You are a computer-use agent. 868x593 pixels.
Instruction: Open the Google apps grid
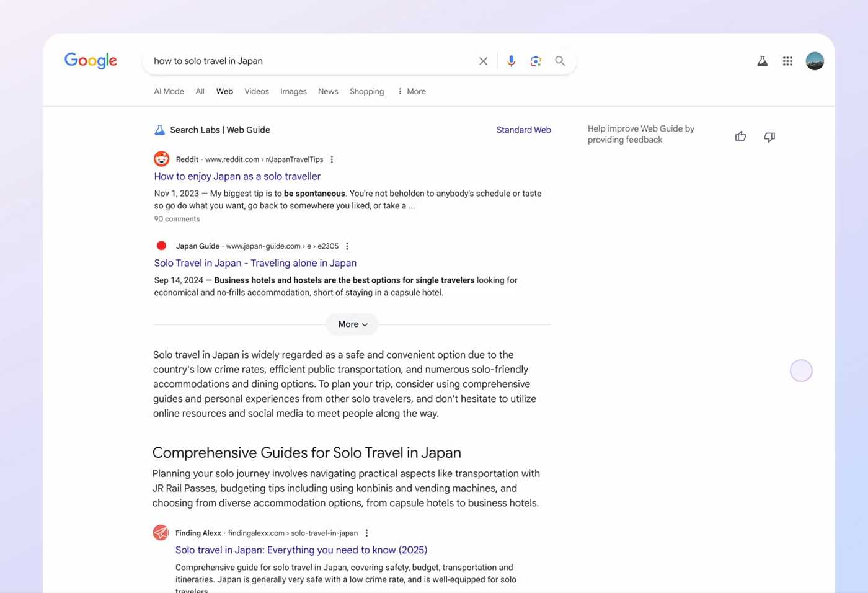pyautogui.click(x=787, y=61)
